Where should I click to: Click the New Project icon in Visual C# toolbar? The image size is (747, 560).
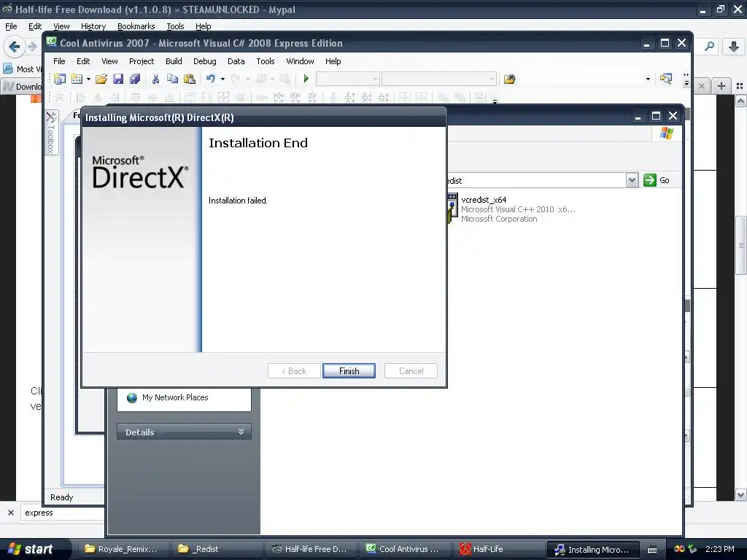click(60, 79)
